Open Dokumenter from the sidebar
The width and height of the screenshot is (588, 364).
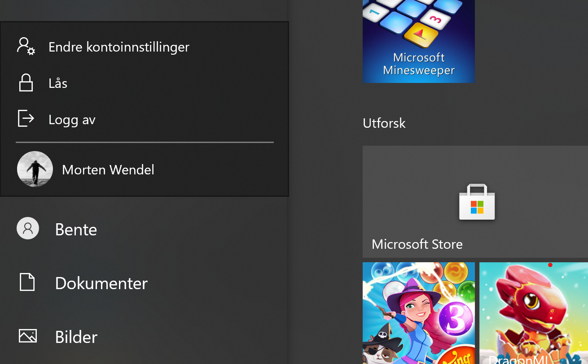101,283
